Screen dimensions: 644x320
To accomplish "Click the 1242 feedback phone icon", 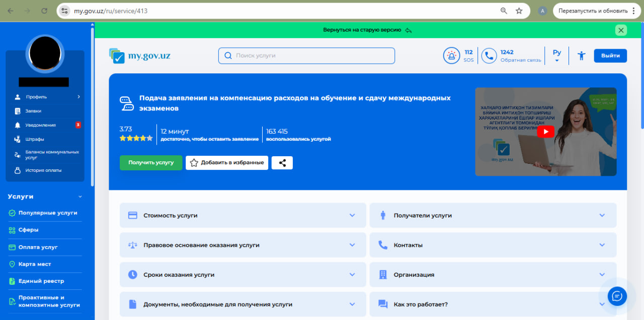I will pos(489,56).
